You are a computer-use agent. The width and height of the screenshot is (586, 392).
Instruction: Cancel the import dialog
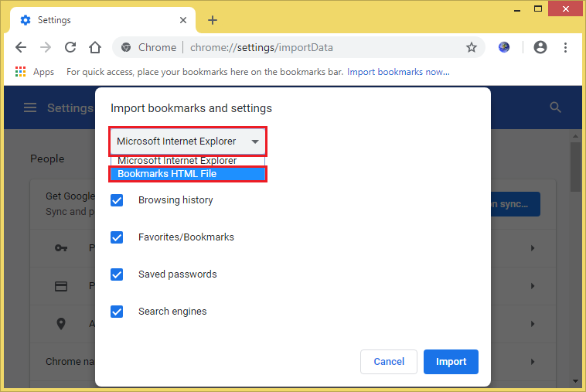389,362
